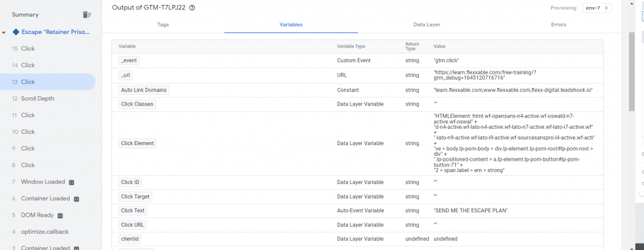This screenshot has width=644, height=250.
Task: Select event 6 Container Loaded
Action: tap(48, 198)
